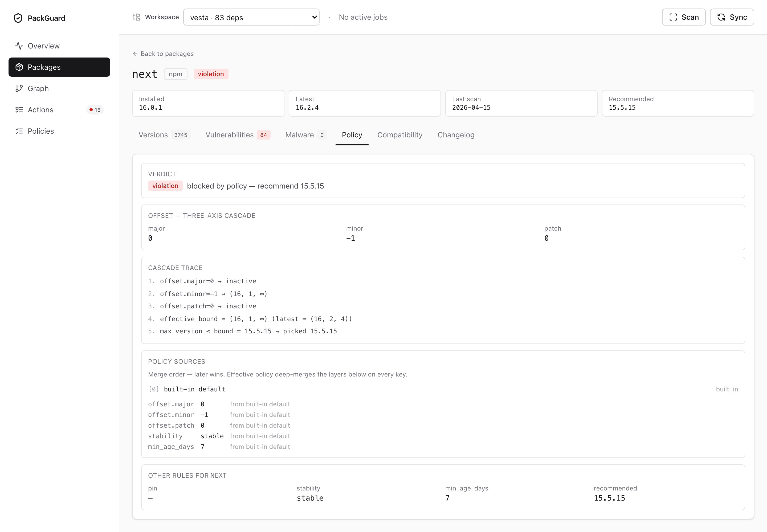Click the 3745 count badge on Versions
Screen dimensions: 767x532
(181, 135)
